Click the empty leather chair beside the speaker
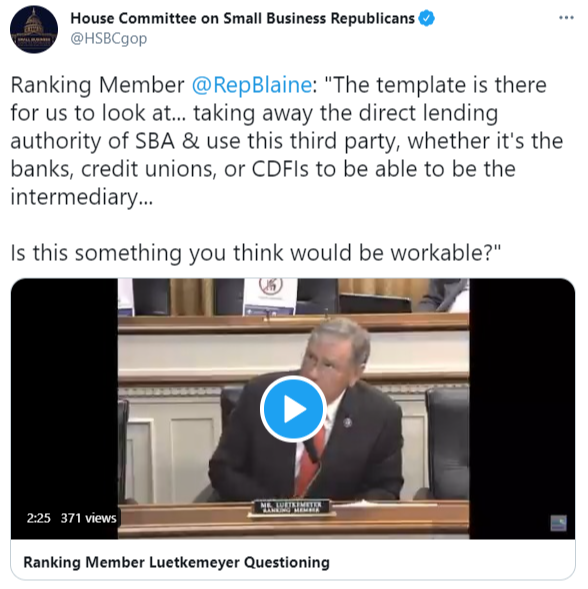588x589 pixels. (x=447, y=441)
